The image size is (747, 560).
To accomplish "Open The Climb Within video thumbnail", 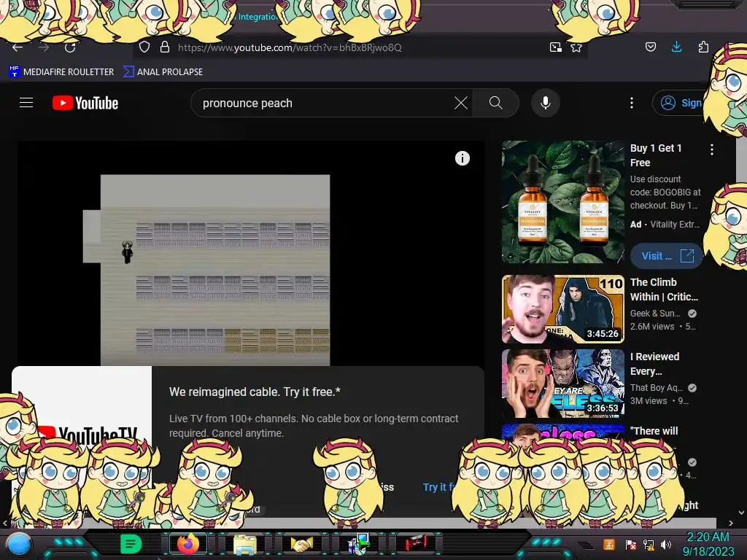I will coord(562,309).
